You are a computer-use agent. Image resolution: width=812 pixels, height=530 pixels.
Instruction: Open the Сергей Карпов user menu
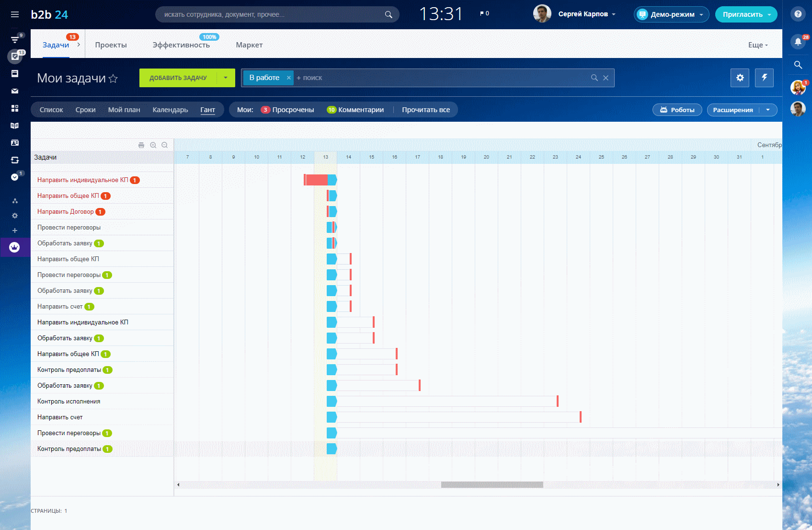coord(587,14)
